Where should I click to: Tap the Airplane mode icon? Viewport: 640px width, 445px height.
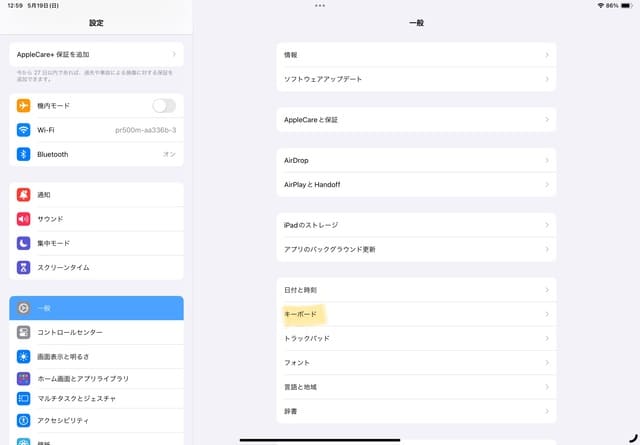coord(23,106)
